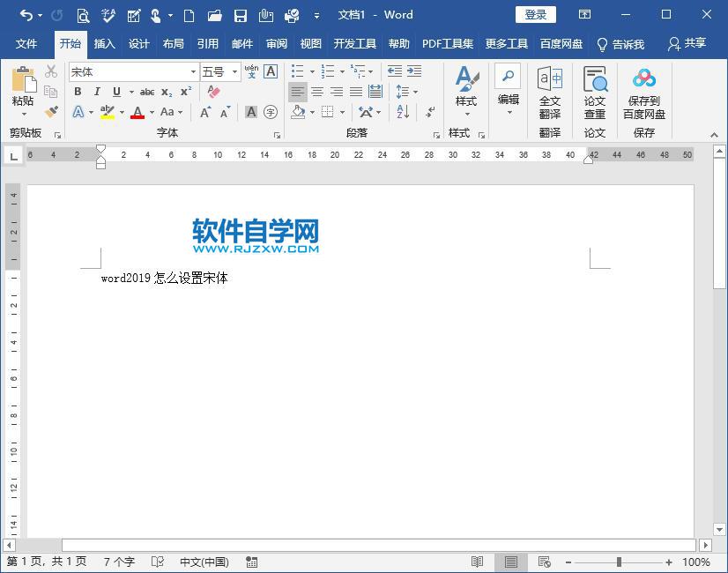
Task: Toggle italic formatting
Action: click(x=97, y=92)
